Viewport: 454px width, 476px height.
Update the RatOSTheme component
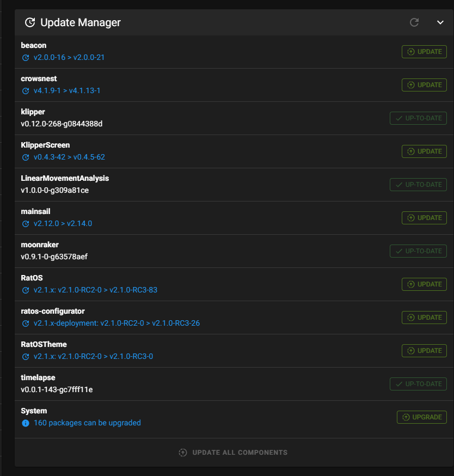coord(424,351)
